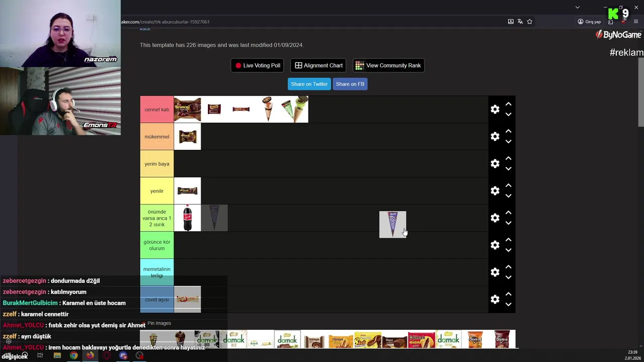Select the snack image in covid aşısı row
This screenshot has height=362, width=644.
point(187,299)
